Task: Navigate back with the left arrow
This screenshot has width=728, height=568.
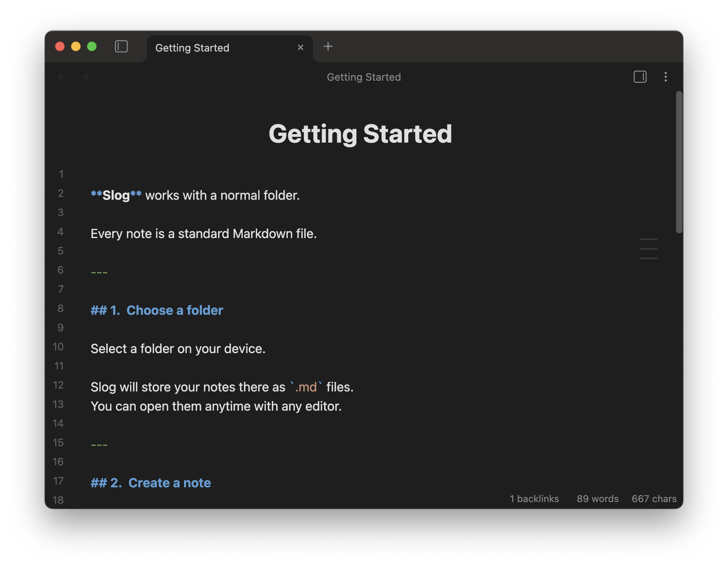Action: 62,77
